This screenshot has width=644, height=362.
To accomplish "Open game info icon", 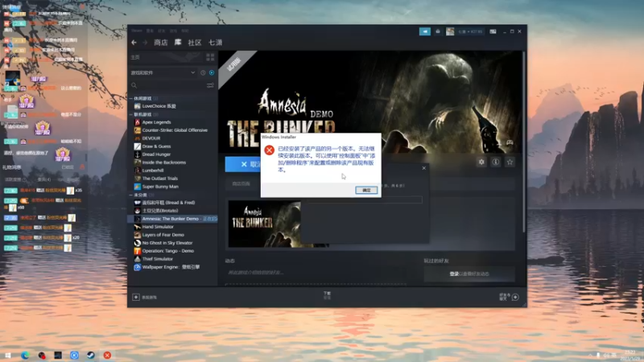I will point(496,162).
